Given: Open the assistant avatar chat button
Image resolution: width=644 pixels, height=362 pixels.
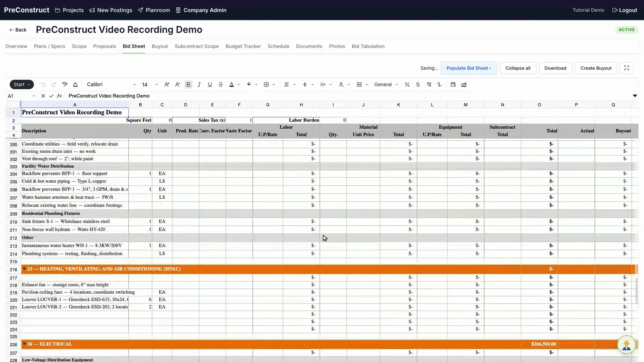Looking at the screenshot, I should coord(626,345).
